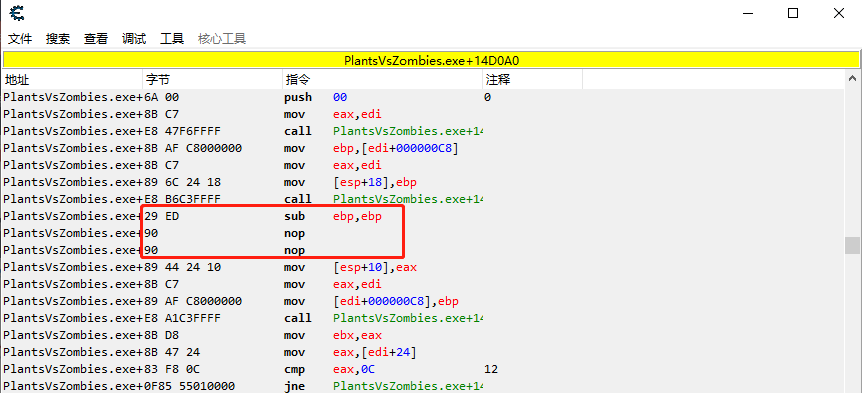The height and width of the screenshot is (393, 862).
Task: Select the mov ebp,[edi+000000C8] row
Action: (422, 148)
